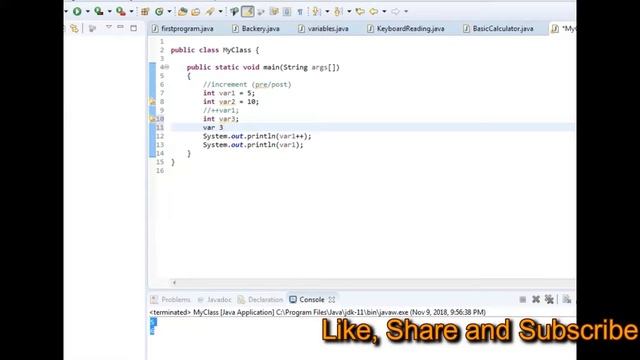The width and height of the screenshot is (640, 360).
Task: Click the Run External Tools icon
Action: tap(120, 11)
